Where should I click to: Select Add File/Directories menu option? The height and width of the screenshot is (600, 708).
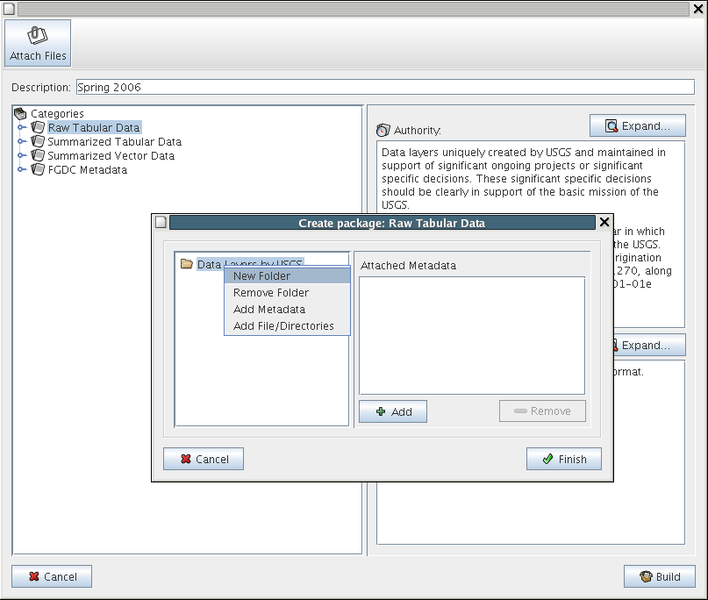tap(283, 326)
